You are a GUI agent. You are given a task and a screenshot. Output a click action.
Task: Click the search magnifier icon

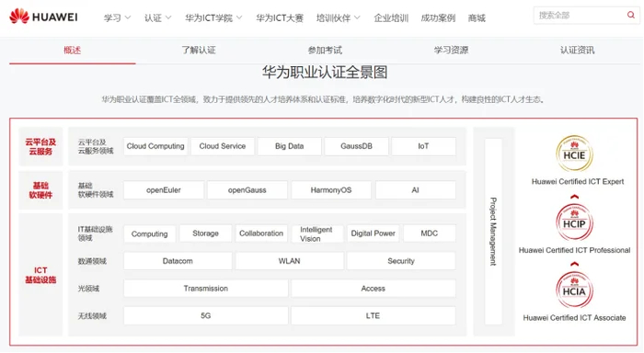tap(630, 16)
